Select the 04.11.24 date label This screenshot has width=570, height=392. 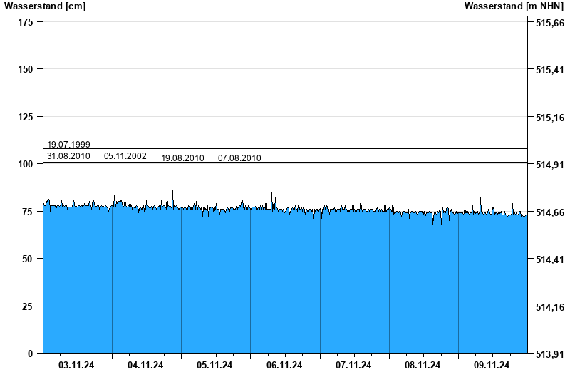146,366
